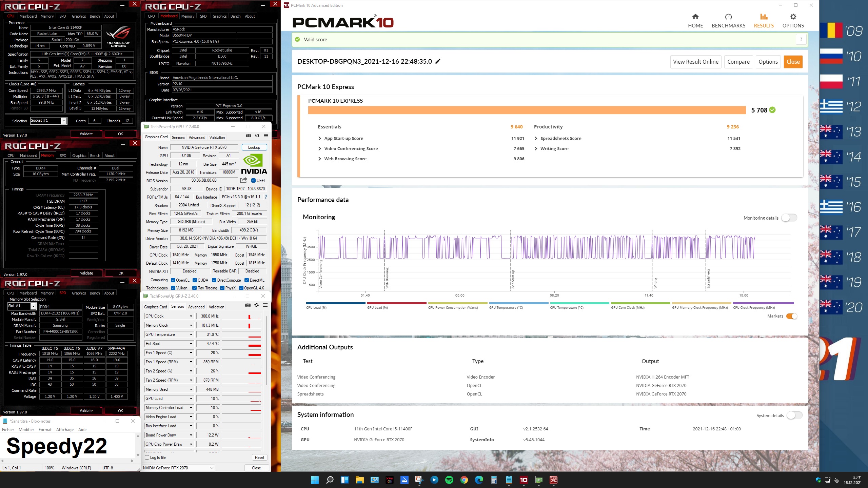Viewport: 868px width, 488px height.
Task: Select CPU Clock Frequency legend color
Action: tap(764, 303)
